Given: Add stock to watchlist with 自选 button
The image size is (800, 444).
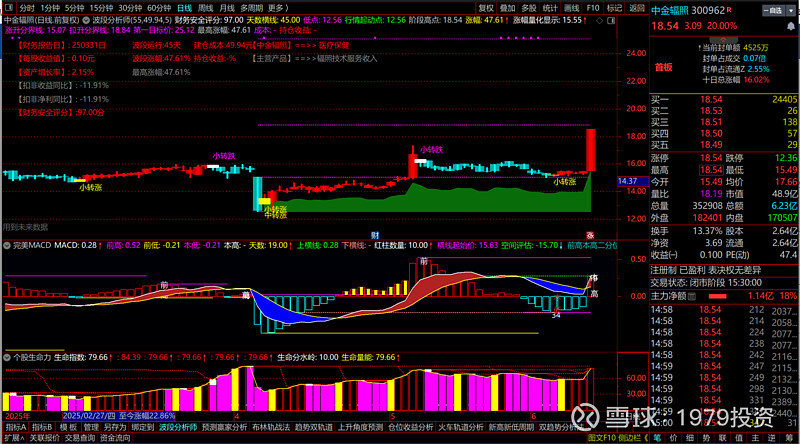Looking at the screenshot, I should point(774,10).
